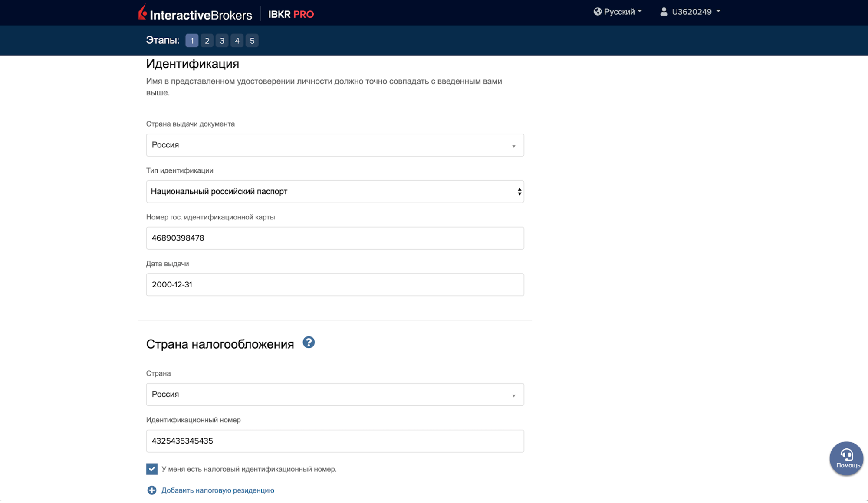868x503 pixels.
Task: Go to step 5
Action: (252, 41)
